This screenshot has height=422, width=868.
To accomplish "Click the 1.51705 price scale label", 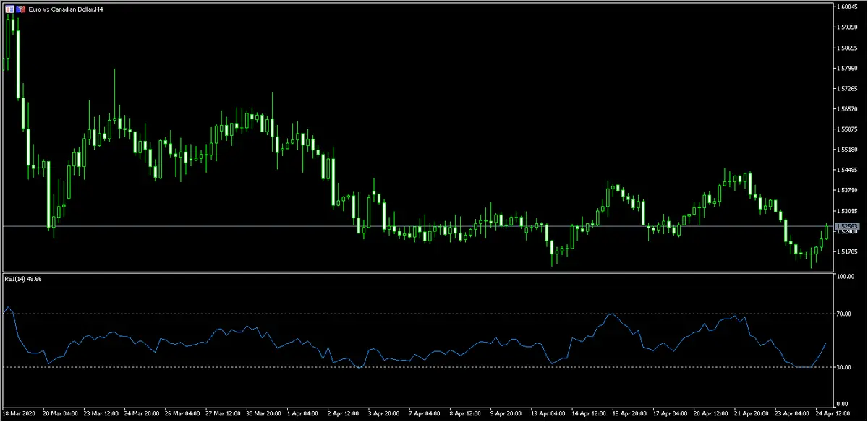I will [x=846, y=251].
